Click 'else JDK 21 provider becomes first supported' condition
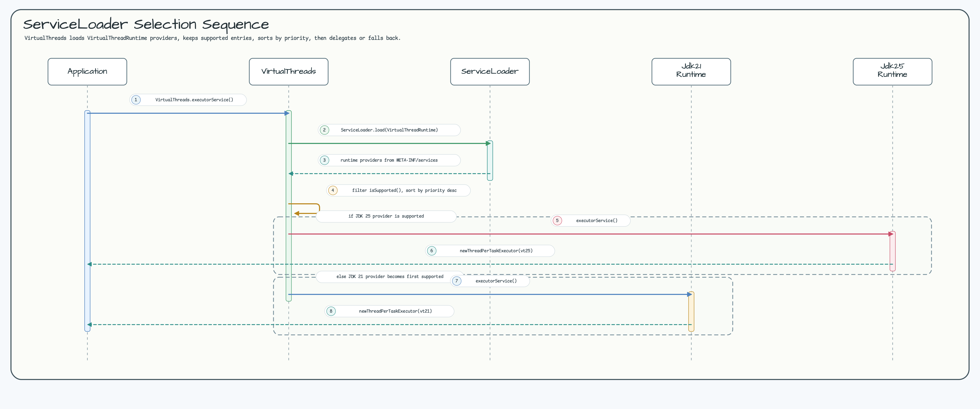 point(389,277)
